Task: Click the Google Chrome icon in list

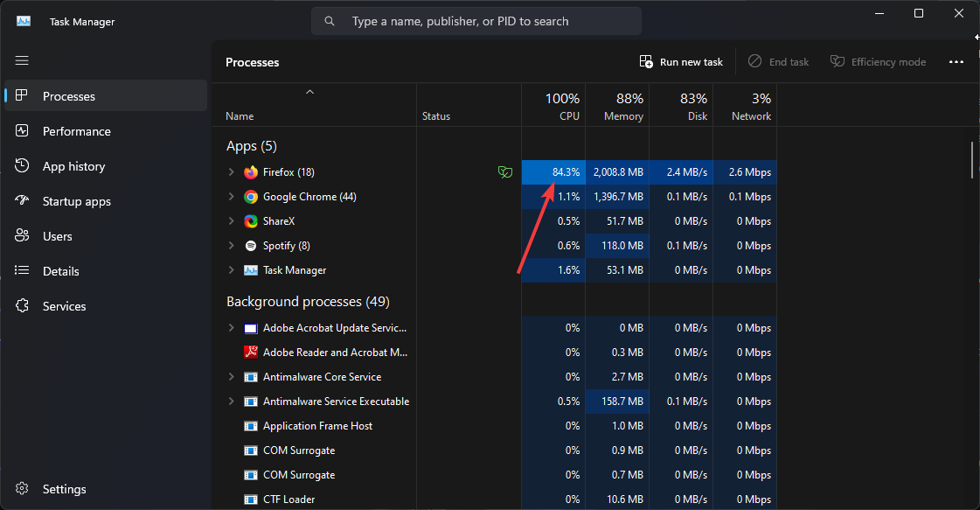Action: [251, 197]
